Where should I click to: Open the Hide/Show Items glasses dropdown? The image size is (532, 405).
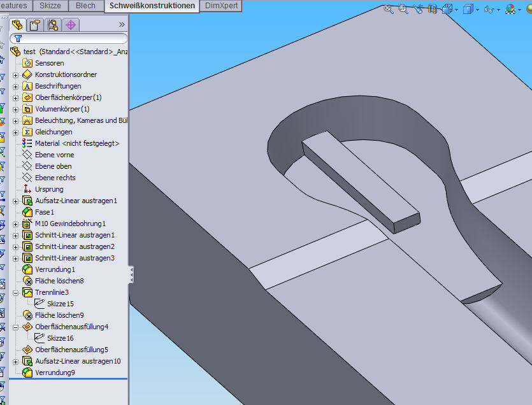pyautogui.click(x=498, y=10)
